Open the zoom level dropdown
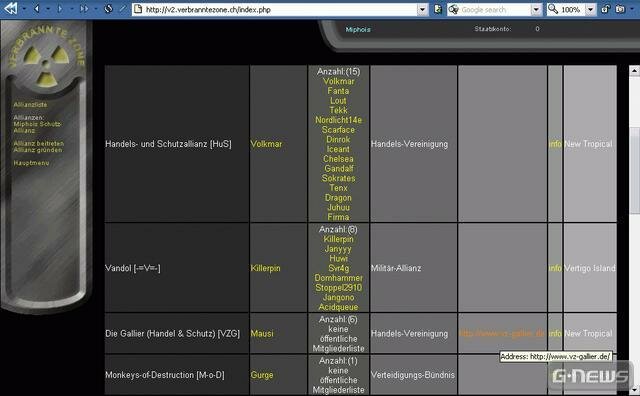640x396 pixels. pyautogui.click(x=591, y=9)
